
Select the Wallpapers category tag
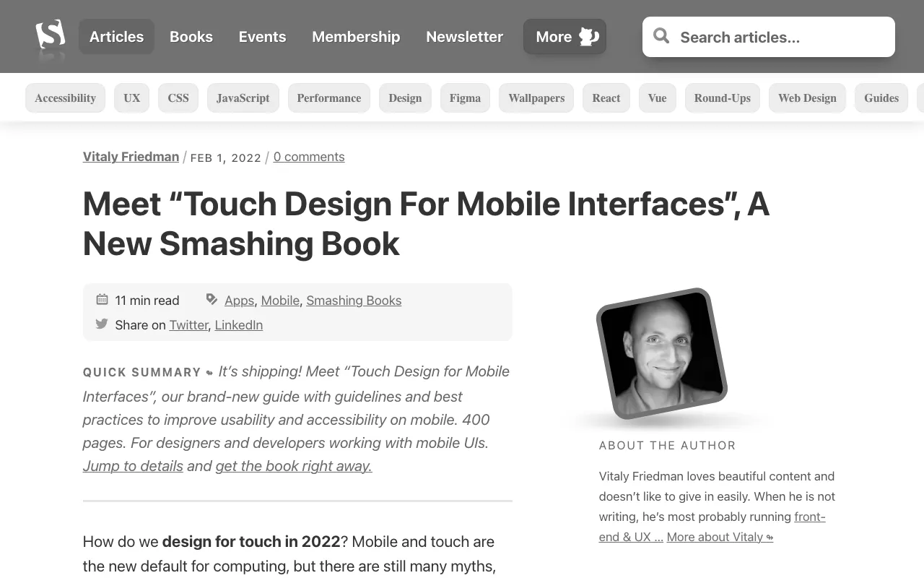pos(536,98)
